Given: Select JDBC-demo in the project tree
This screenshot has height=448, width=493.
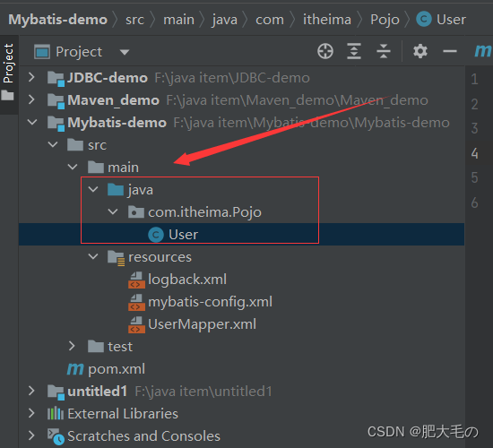Looking at the screenshot, I should [x=108, y=78].
